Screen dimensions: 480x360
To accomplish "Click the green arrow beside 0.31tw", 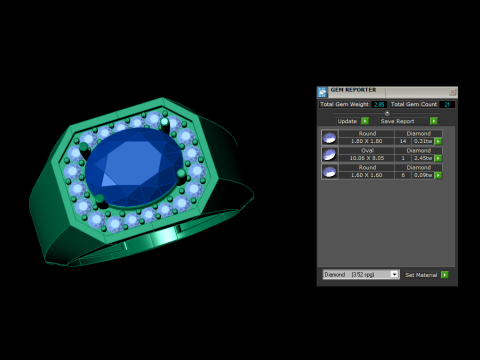I will coord(438,141).
